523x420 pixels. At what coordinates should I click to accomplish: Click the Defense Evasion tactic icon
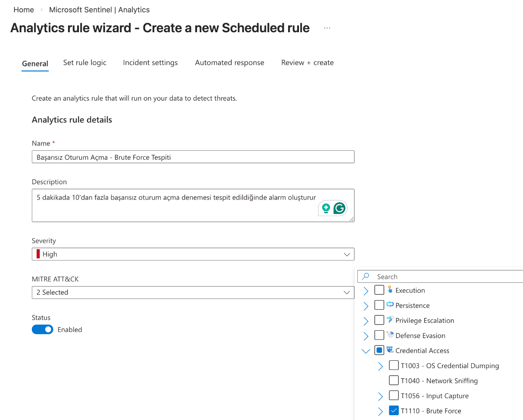coord(390,335)
